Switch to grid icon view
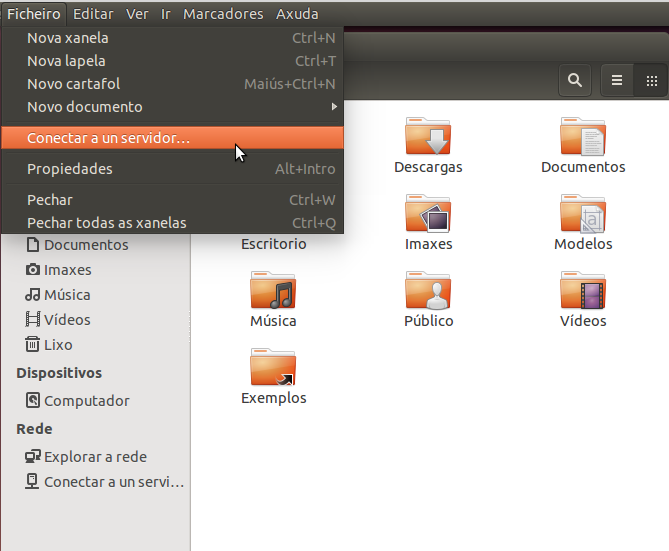The width and height of the screenshot is (669, 551). [652, 80]
